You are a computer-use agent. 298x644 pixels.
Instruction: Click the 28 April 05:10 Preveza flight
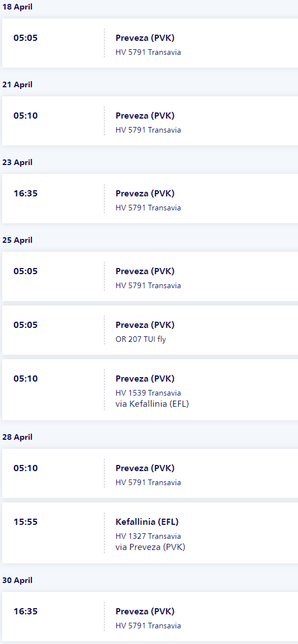coord(150,473)
